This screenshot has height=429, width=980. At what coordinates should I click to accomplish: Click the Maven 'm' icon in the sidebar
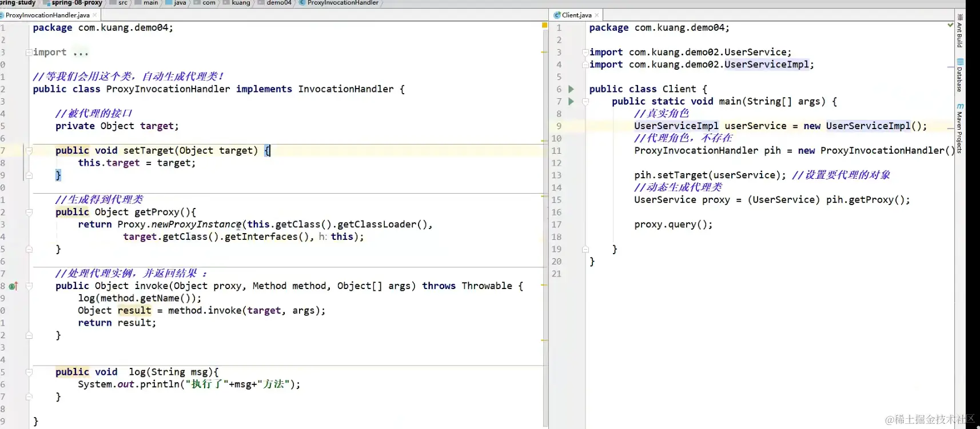960,106
